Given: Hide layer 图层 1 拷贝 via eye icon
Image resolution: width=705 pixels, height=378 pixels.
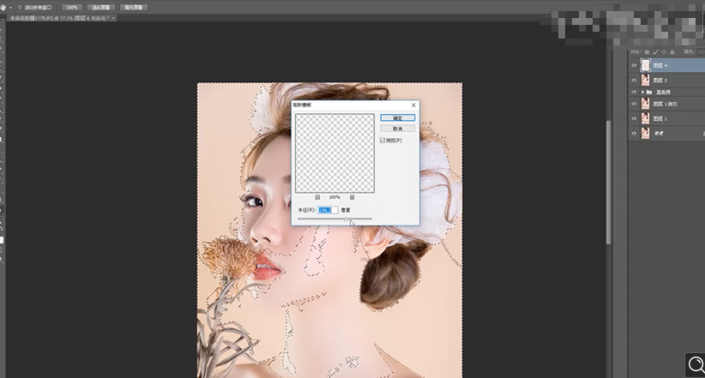Looking at the screenshot, I should (634, 104).
